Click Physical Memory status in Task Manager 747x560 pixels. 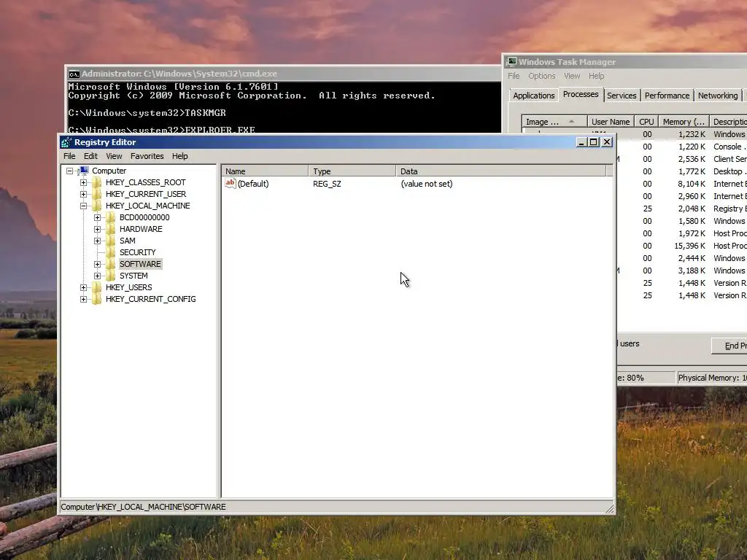712,378
